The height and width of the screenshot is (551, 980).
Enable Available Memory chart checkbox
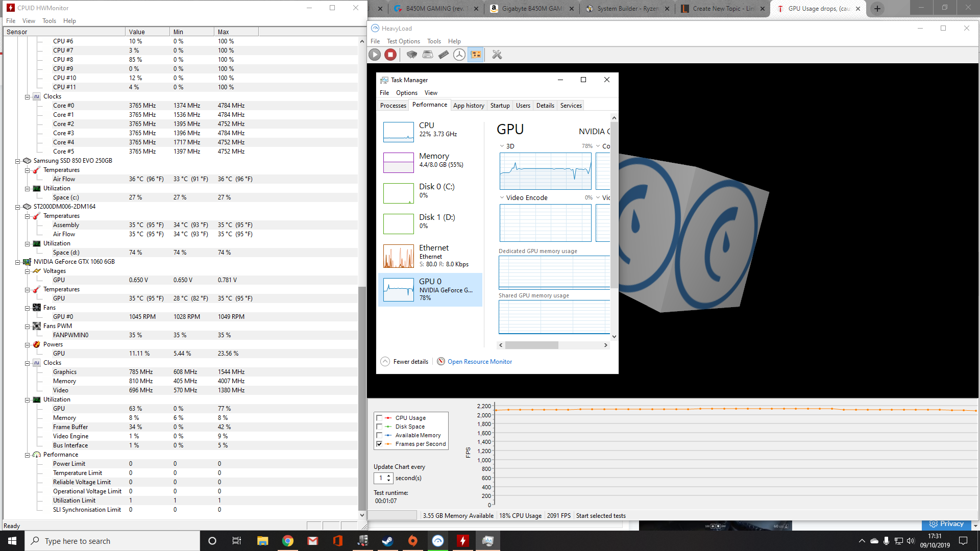point(379,435)
